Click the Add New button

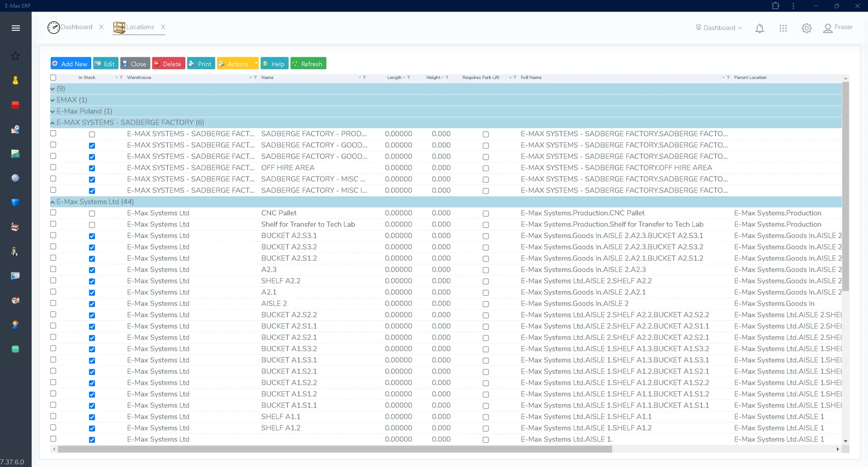point(71,64)
